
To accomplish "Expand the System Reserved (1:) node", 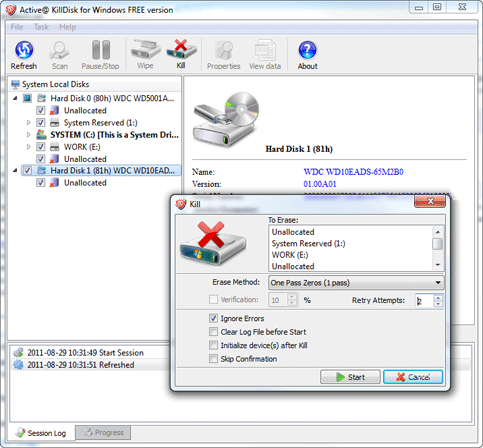I will pyautogui.click(x=29, y=123).
